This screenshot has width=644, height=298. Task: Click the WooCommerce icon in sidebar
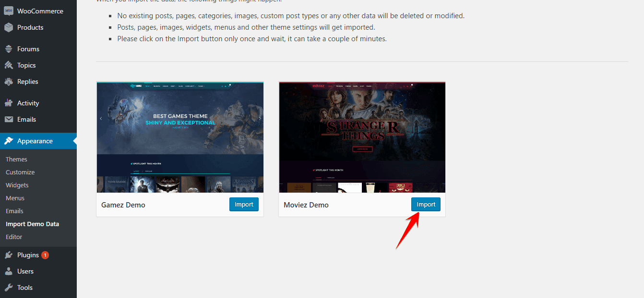pyautogui.click(x=9, y=11)
